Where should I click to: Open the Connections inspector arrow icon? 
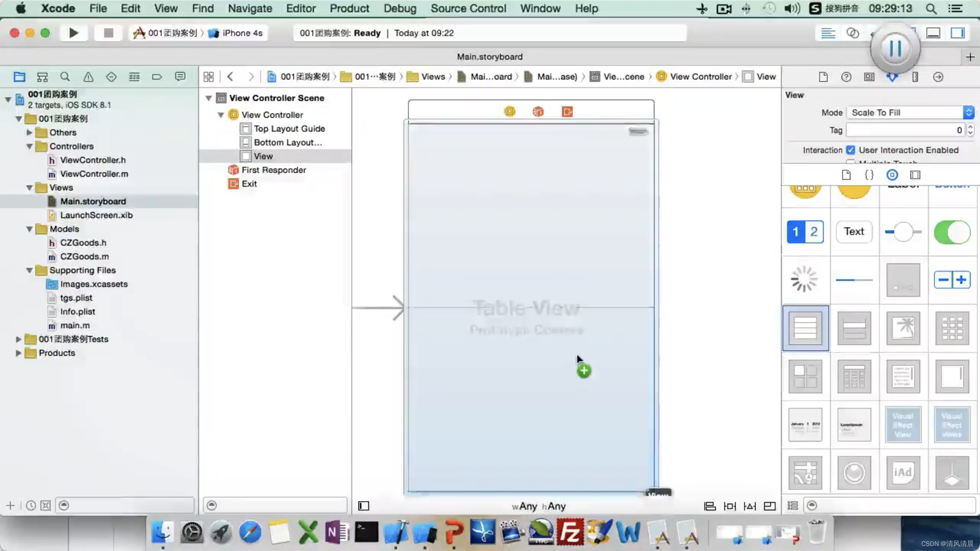point(938,77)
